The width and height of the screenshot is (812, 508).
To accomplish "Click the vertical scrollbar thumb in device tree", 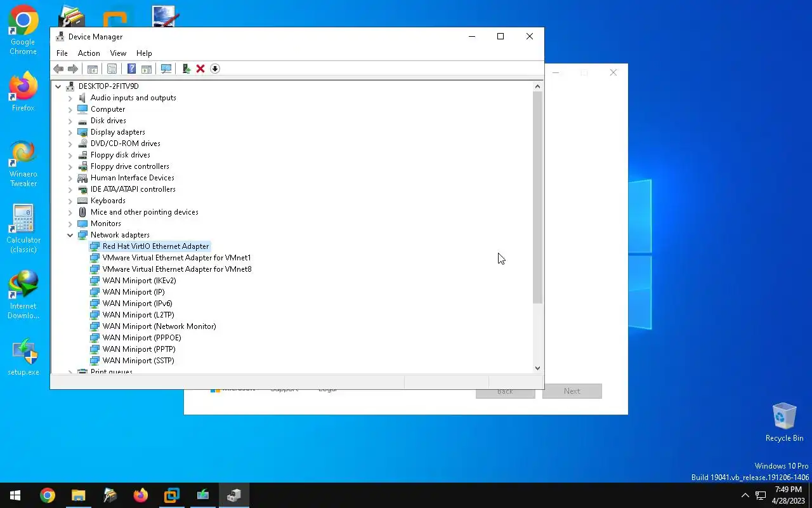I will pyautogui.click(x=537, y=197).
